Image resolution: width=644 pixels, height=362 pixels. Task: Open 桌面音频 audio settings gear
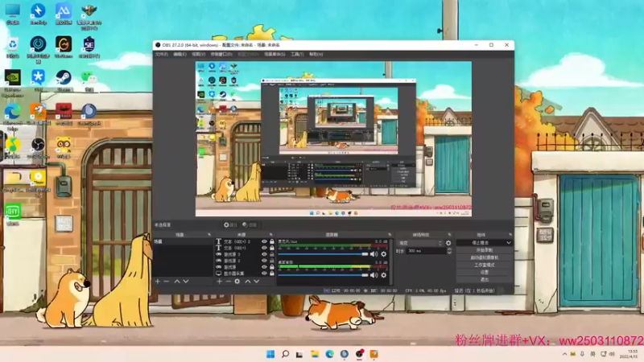384,275
